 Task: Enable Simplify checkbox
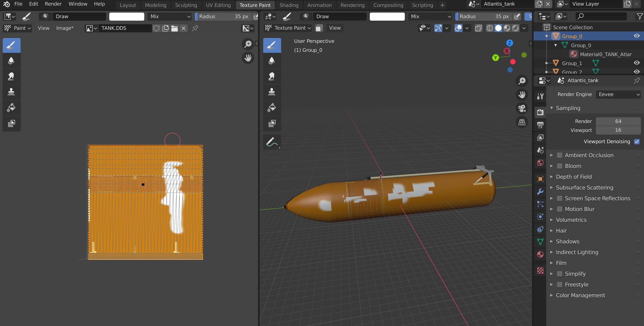[x=559, y=274]
